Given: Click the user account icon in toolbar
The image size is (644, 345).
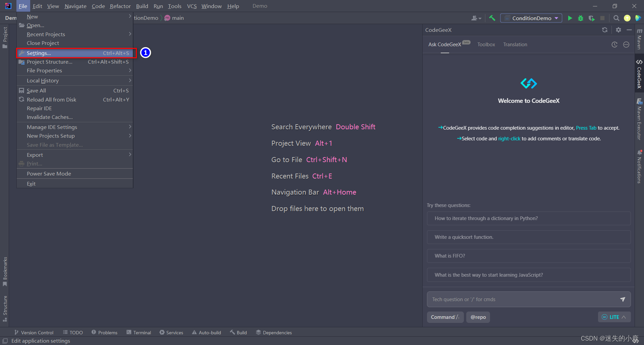Looking at the screenshot, I should (476, 18).
